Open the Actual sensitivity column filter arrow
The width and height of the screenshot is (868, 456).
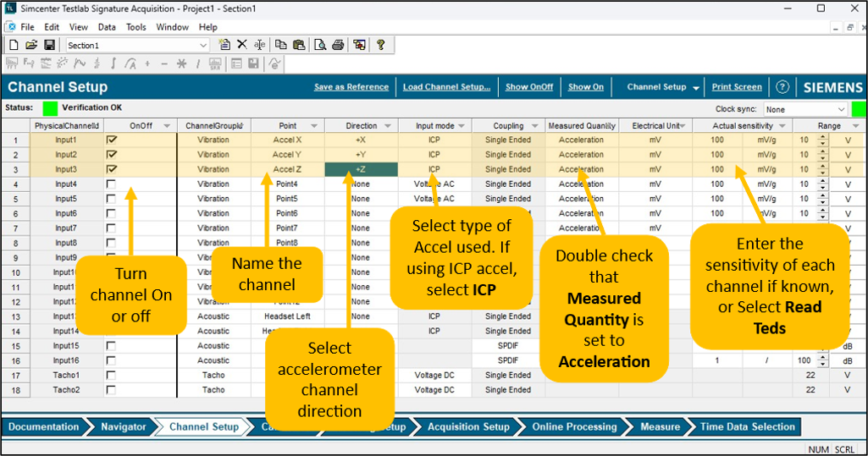pyautogui.click(x=782, y=126)
